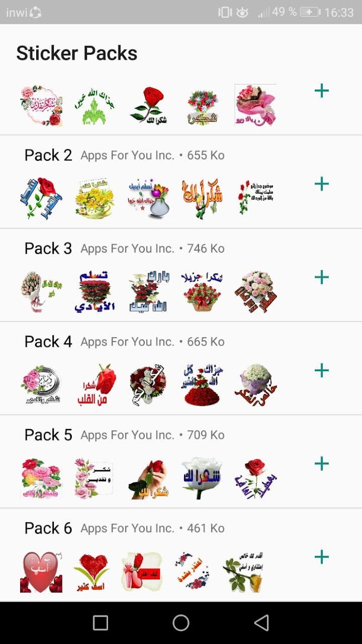Screen dimensions: 362x644
Task: Add Pack 3 using its plus icon
Action: pyautogui.click(x=322, y=277)
